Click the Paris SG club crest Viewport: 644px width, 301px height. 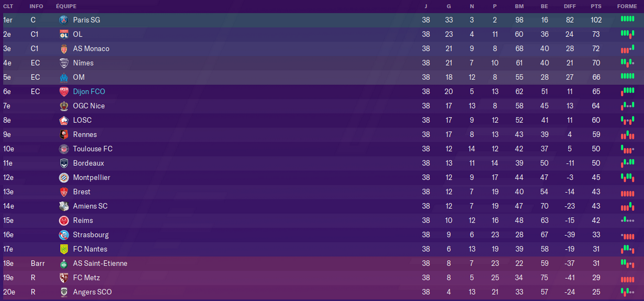(x=64, y=20)
